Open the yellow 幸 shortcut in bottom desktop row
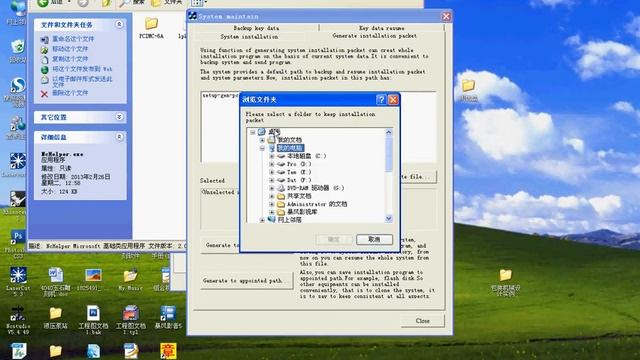Viewport: 640px width, 360px height. click(x=168, y=351)
